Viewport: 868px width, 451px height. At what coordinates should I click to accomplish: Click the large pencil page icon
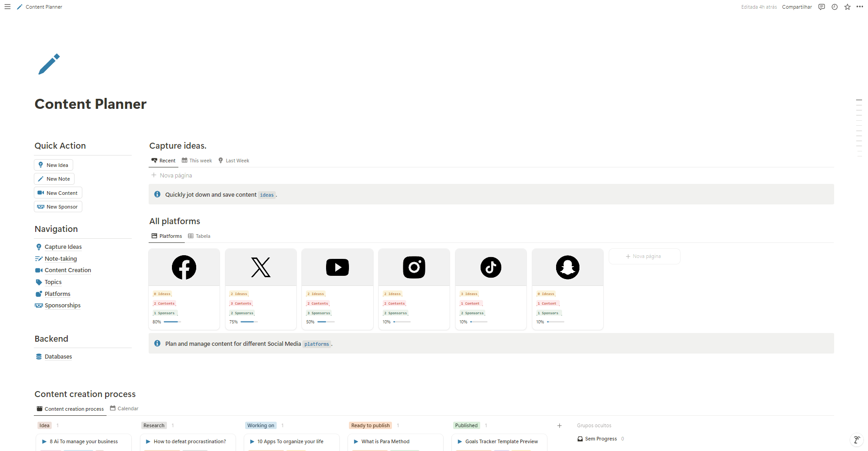click(49, 64)
